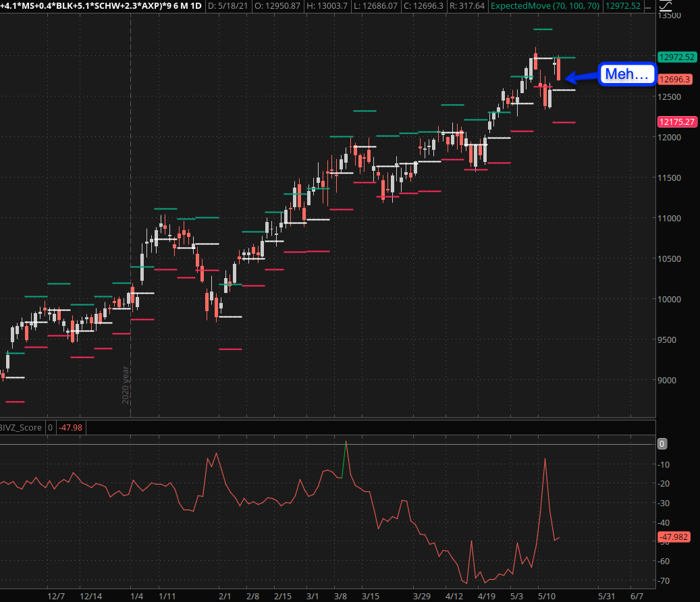Click the blue arrow pointing at the last candle

[583, 76]
